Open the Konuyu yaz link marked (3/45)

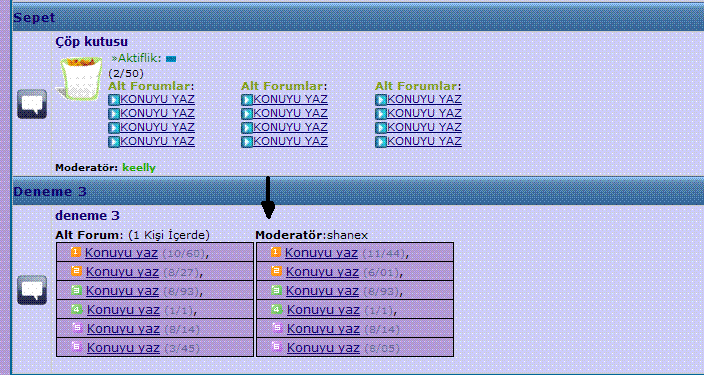(123, 348)
